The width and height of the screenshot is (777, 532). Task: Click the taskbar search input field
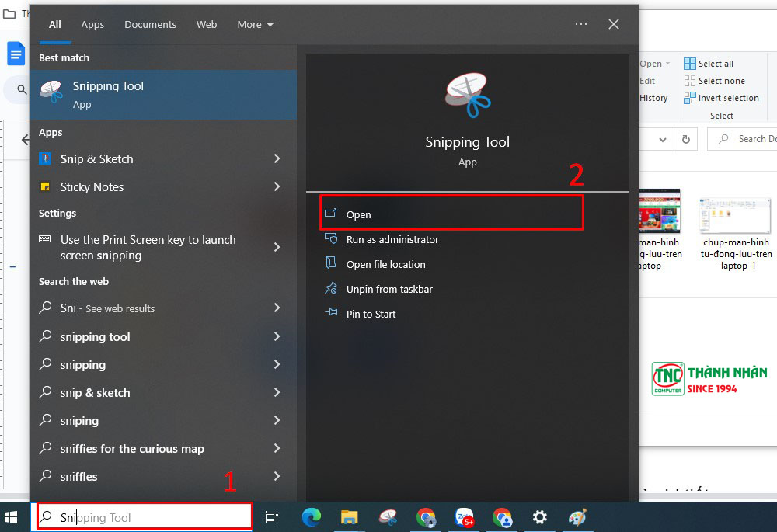(x=145, y=517)
